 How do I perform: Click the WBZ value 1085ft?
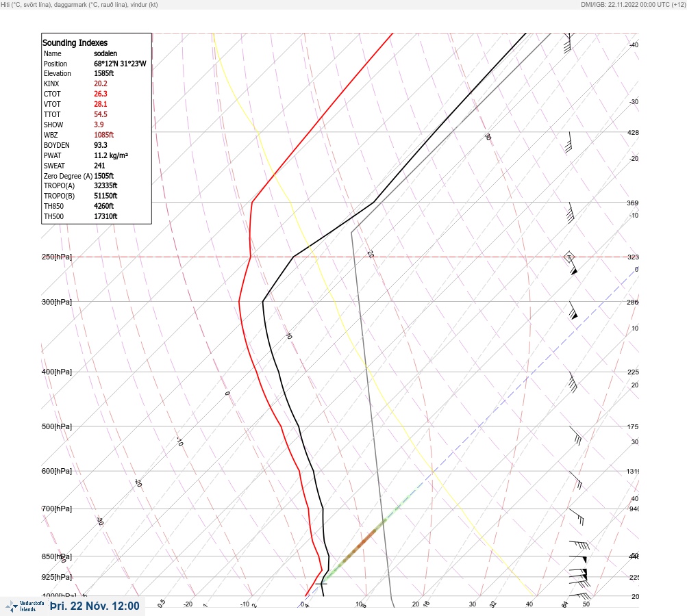pos(104,135)
